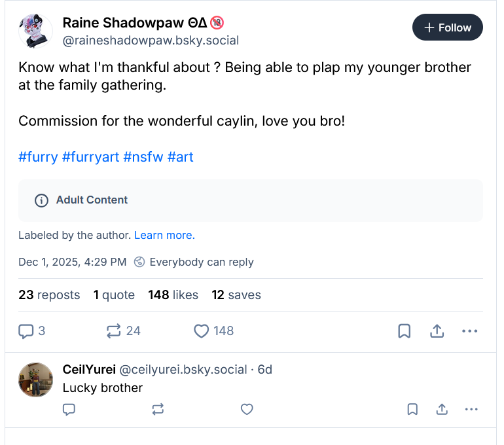View the 23 reposts list
This screenshot has width=504, height=445.
tap(49, 295)
